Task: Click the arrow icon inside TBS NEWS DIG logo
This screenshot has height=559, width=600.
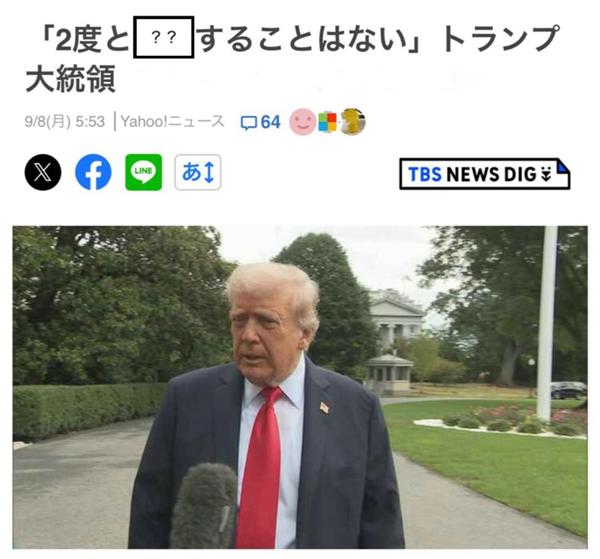Action: coord(546,175)
